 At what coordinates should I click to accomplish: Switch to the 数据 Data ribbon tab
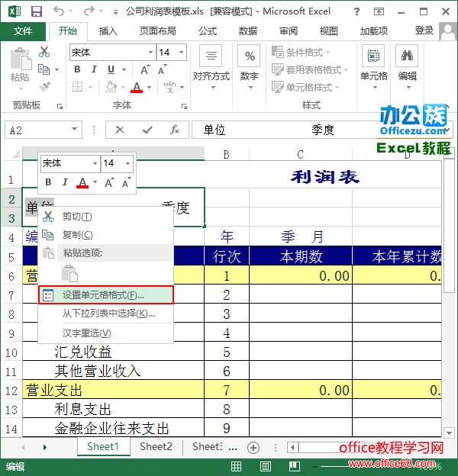pyautogui.click(x=247, y=31)
